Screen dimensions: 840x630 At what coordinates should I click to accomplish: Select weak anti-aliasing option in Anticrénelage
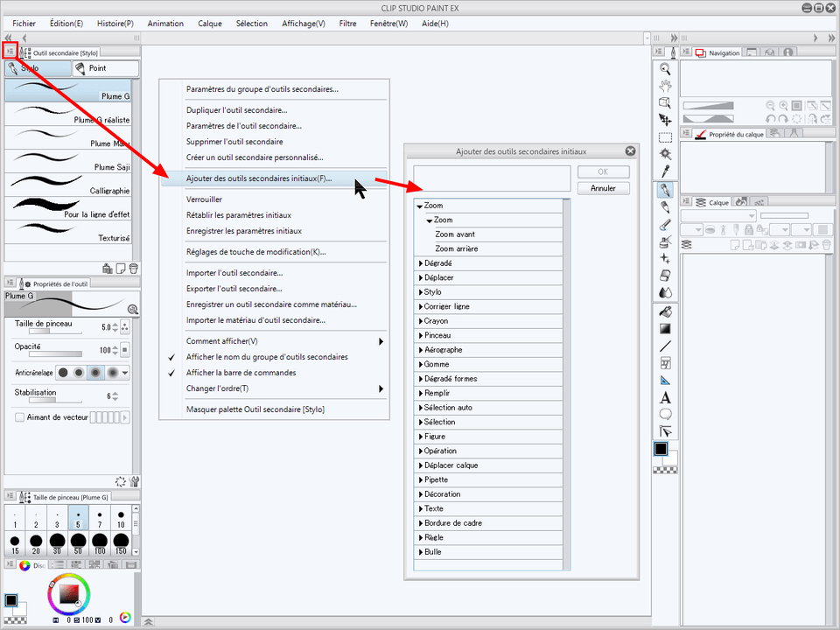tap(80, 373)
